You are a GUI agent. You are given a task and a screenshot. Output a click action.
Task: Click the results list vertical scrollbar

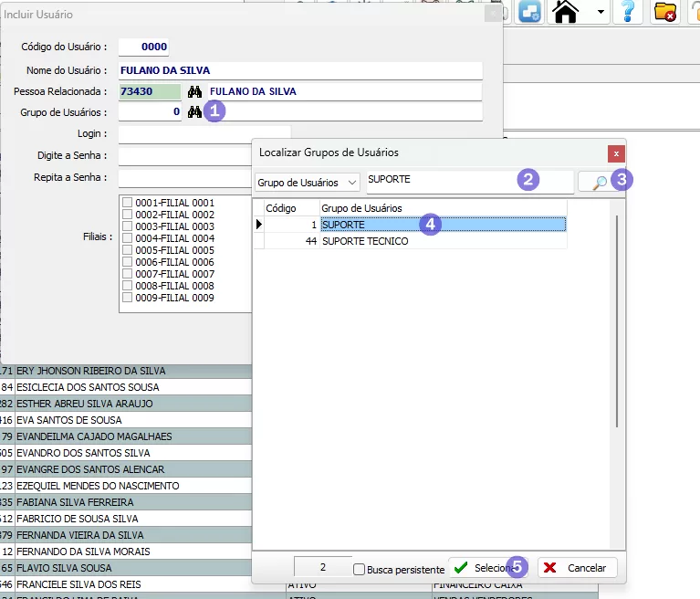click(618, 320)
